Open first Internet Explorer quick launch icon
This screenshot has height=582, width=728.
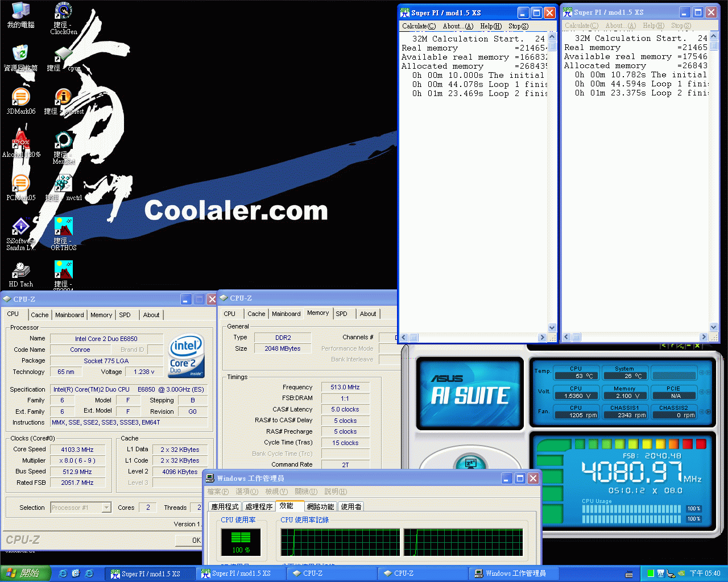[63, 573]
